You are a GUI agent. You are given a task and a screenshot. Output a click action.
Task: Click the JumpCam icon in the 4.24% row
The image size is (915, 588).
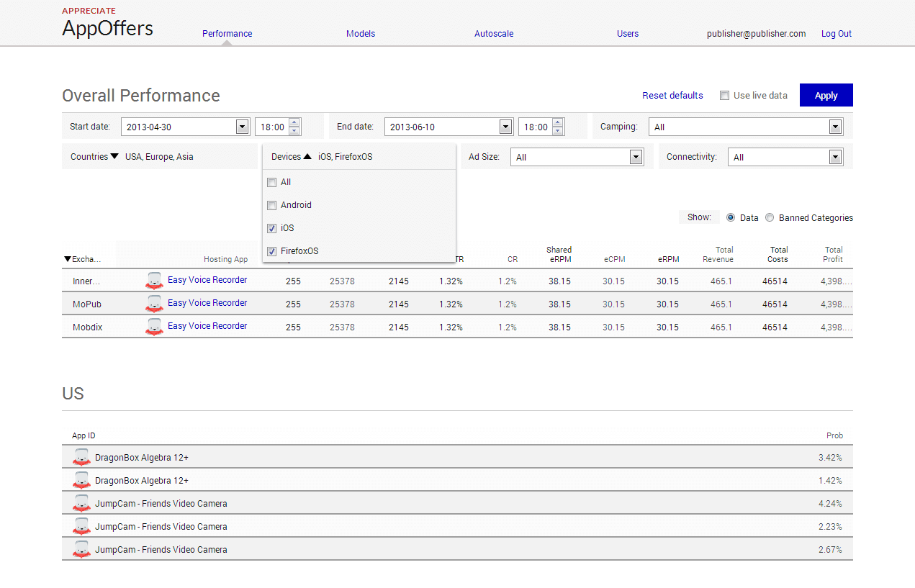pos(81,504)
